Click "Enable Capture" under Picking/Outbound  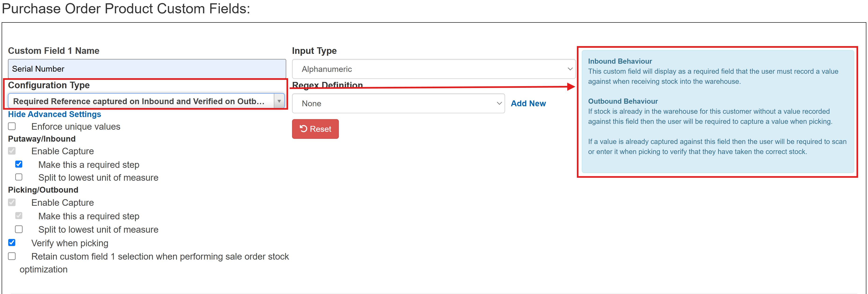click(12, 202)
